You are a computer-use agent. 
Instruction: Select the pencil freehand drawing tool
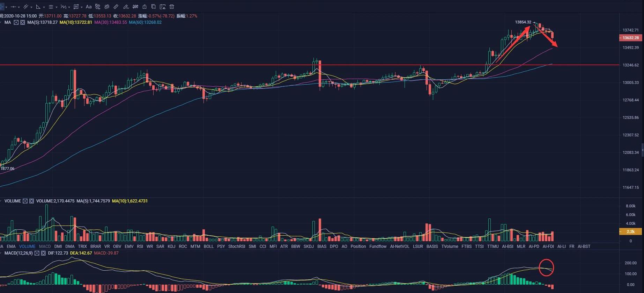pyautogui.click(x=126, y=7)
